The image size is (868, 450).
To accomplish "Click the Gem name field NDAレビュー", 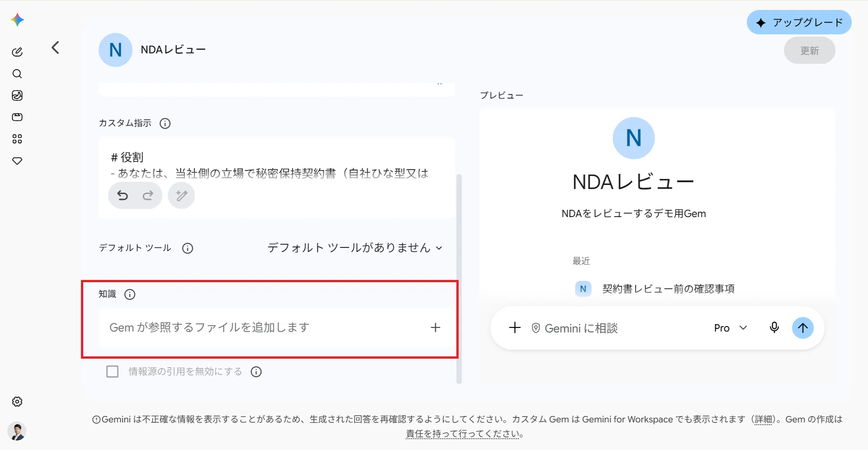I will point(173,50).
